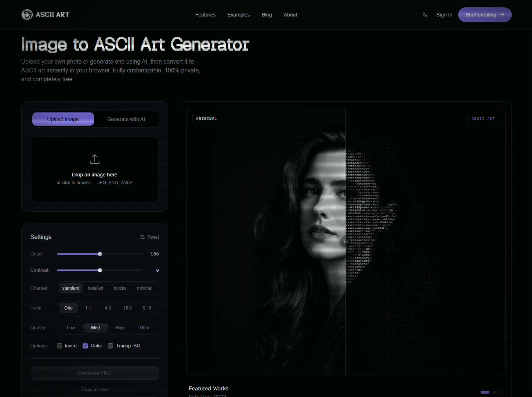532x397 pixels.
Task: Set quality to Ultra
Action: coord(145,328)
